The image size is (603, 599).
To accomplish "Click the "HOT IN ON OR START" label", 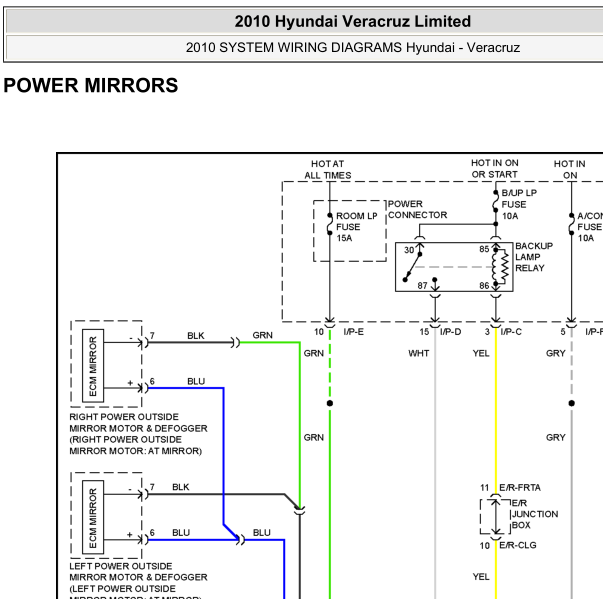I will [495, 169].
